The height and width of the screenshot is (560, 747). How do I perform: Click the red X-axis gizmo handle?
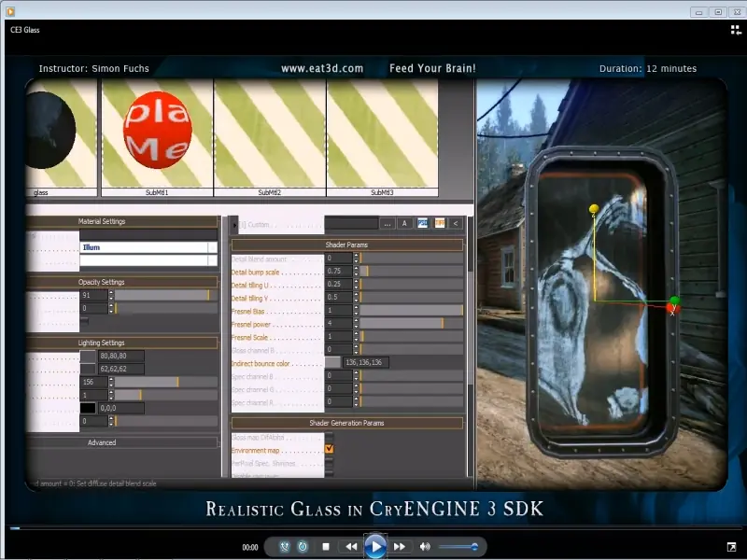672,310
